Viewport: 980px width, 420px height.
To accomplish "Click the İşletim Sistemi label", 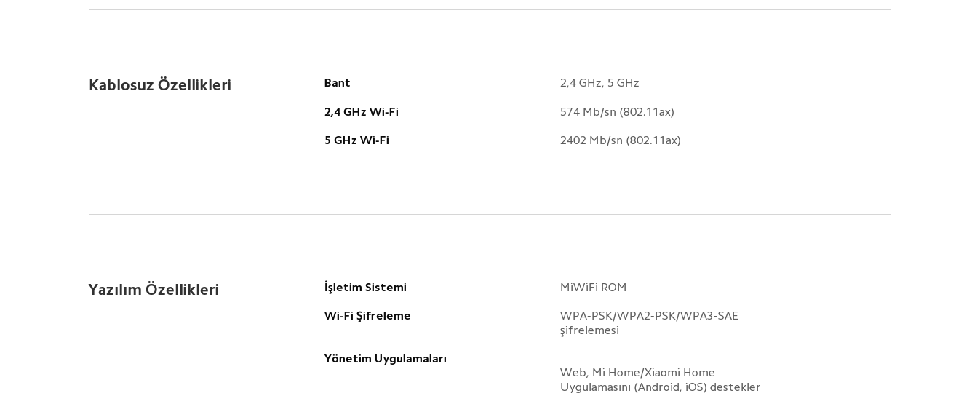I will coord(365,288).
